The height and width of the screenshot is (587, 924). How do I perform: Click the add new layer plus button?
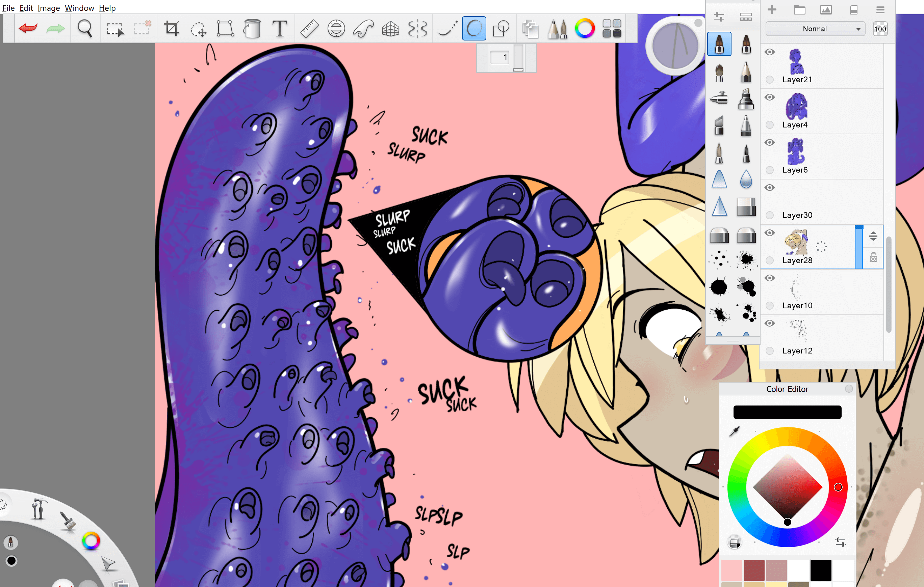[772, 9]
